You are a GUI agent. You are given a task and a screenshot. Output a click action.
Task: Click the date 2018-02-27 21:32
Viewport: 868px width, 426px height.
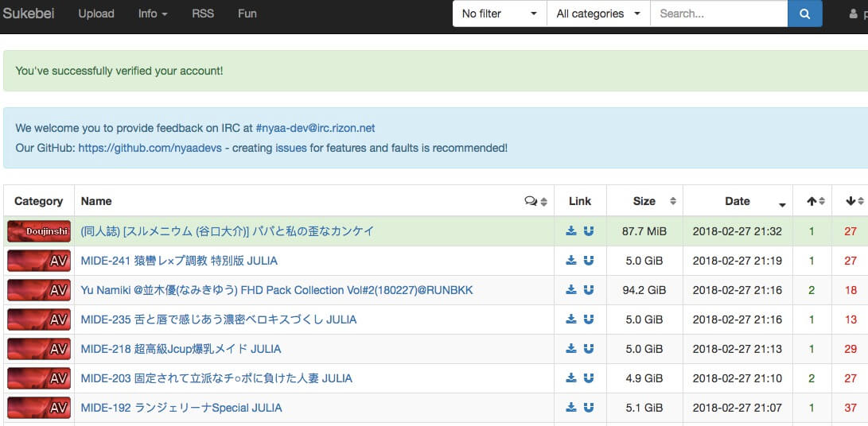(738, 231)
